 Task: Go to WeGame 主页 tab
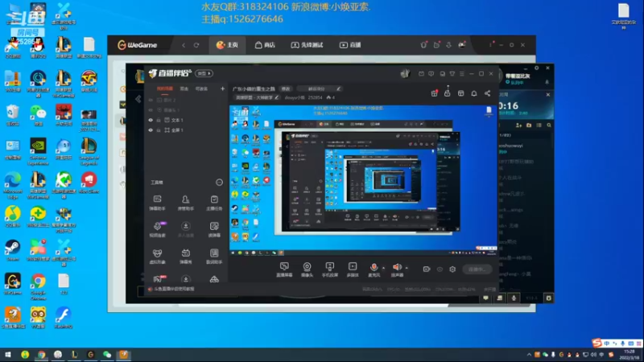tap(227, 45)
